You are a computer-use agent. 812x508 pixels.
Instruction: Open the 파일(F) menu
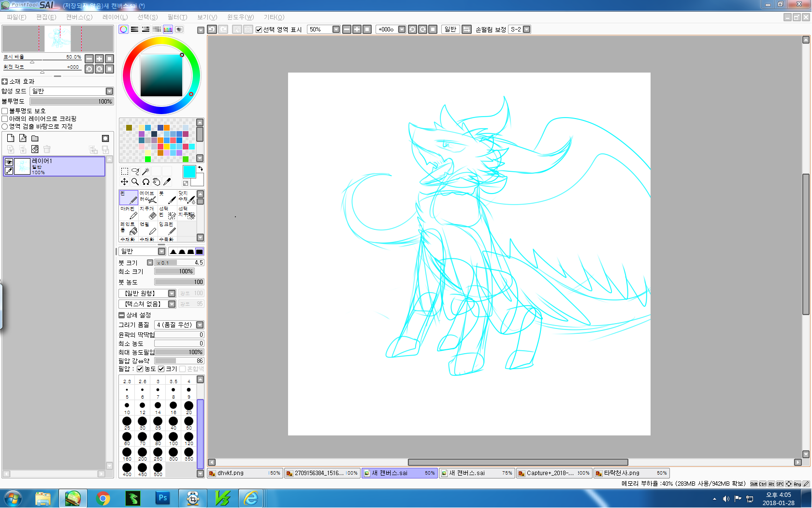click(16, 17)
